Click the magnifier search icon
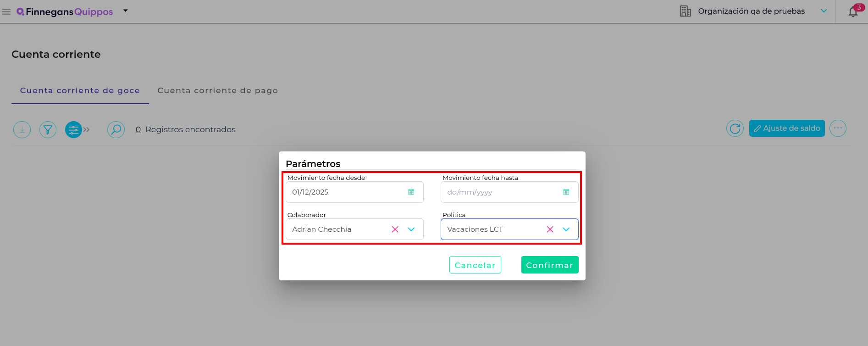 tap(116, 129)
